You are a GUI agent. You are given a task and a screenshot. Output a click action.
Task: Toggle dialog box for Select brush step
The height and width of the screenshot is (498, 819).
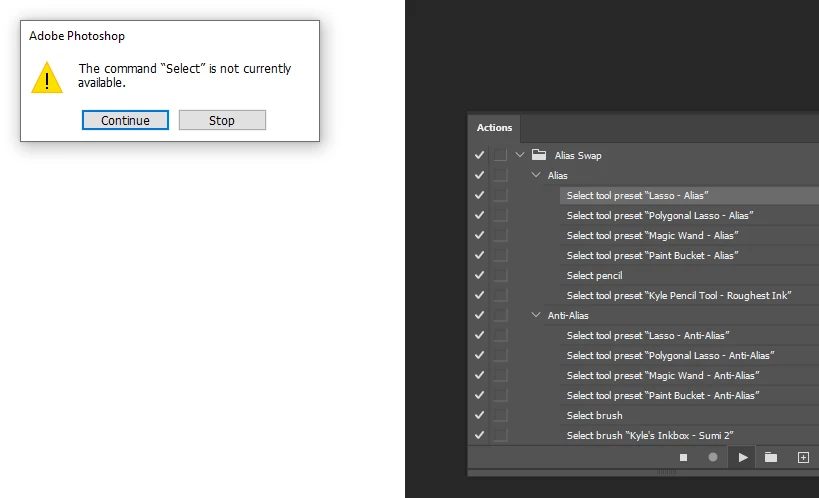point(500,415)
